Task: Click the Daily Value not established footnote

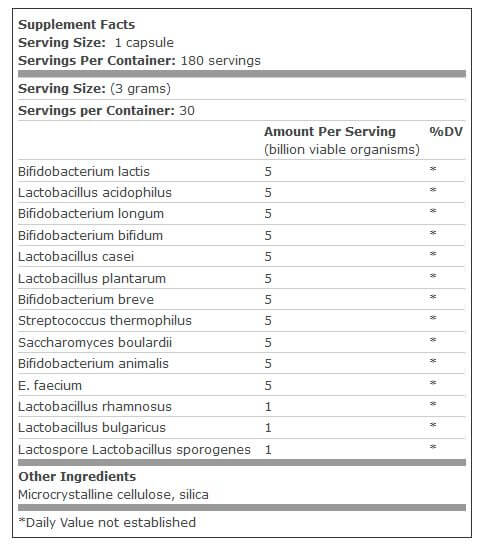Action: tap(107, 523)
